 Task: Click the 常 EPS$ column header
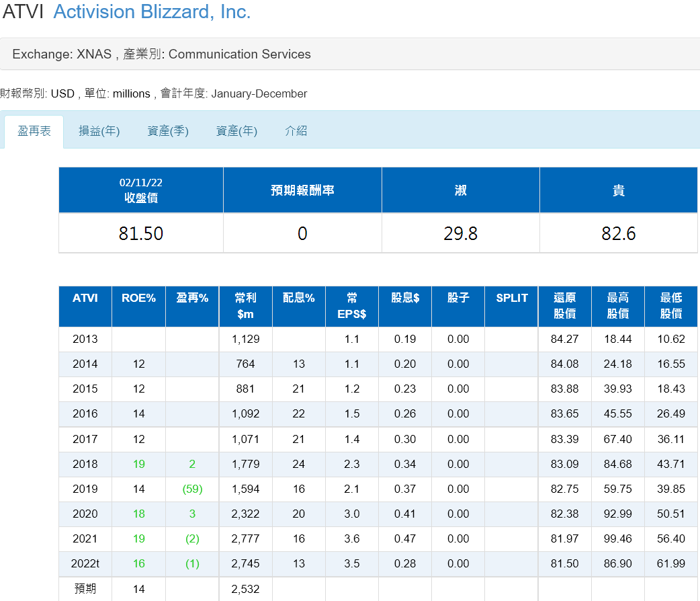[352, 306]
